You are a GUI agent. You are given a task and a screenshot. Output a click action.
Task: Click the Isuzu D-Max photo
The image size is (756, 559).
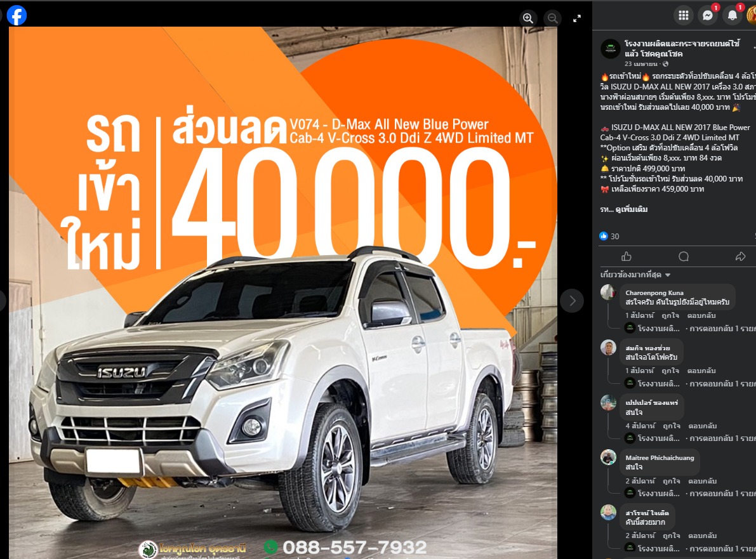coord(283,293)
